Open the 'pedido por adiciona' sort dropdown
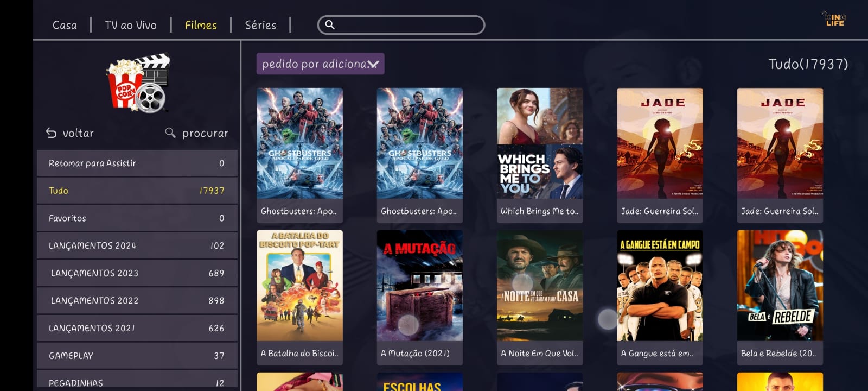 [x=321, y=64]
